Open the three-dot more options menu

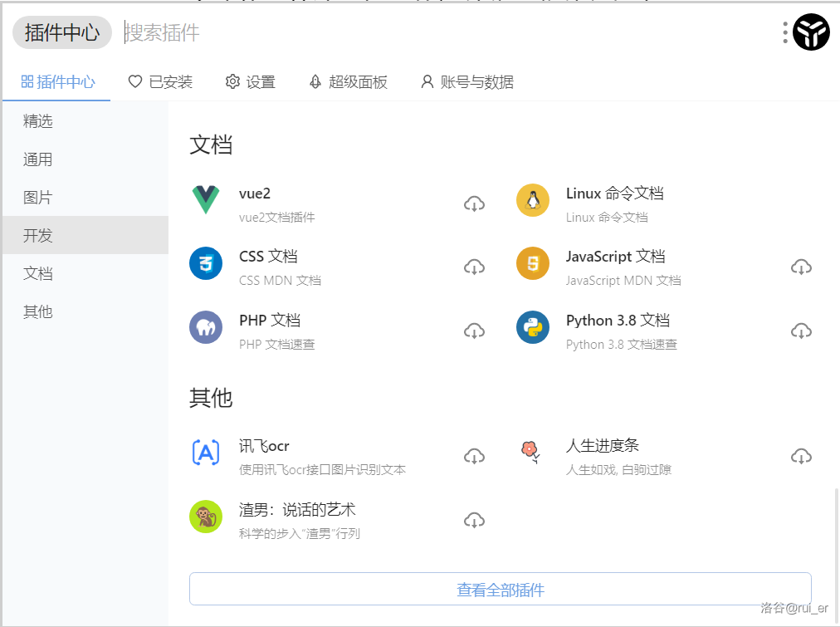tap(784, 32)
